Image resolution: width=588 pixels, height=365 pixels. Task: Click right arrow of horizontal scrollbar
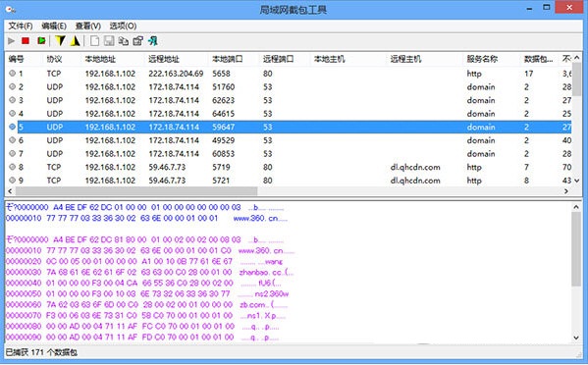point(566,191)
